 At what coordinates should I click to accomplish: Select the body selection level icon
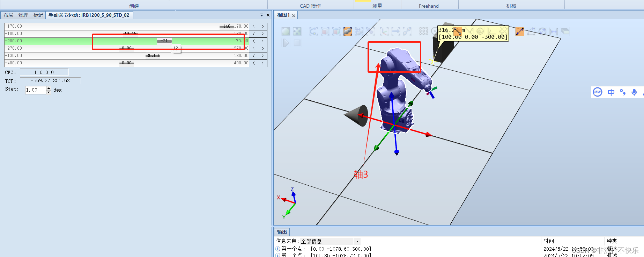[x=336, y=31]
